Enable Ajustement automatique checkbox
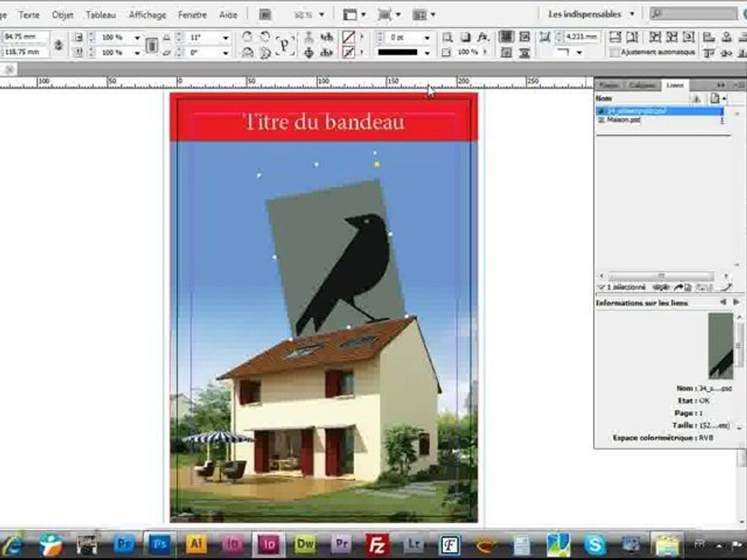This screenshot has width=747, height=560. pos(615,52)
